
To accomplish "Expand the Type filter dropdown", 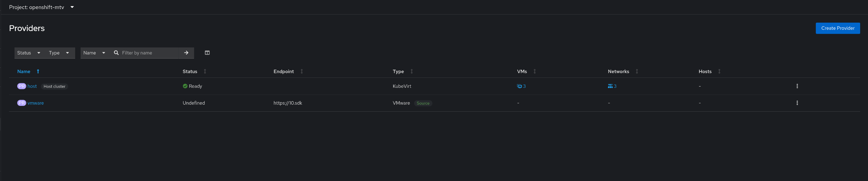I will click(x=59, y=53).
